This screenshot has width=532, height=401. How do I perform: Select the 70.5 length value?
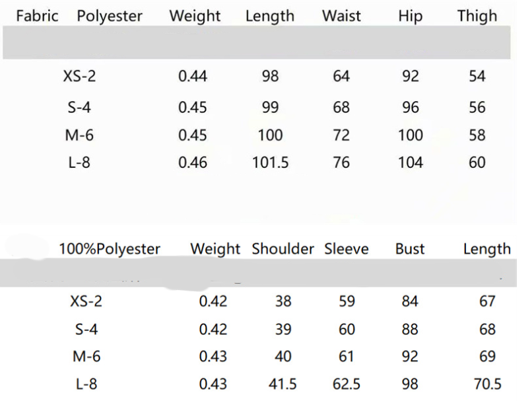(487, 384)
